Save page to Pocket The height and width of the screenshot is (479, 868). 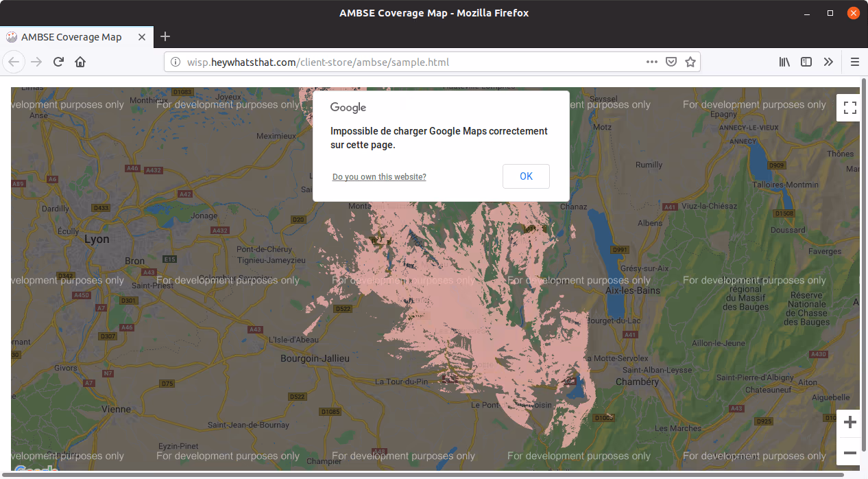coord(671,62)
